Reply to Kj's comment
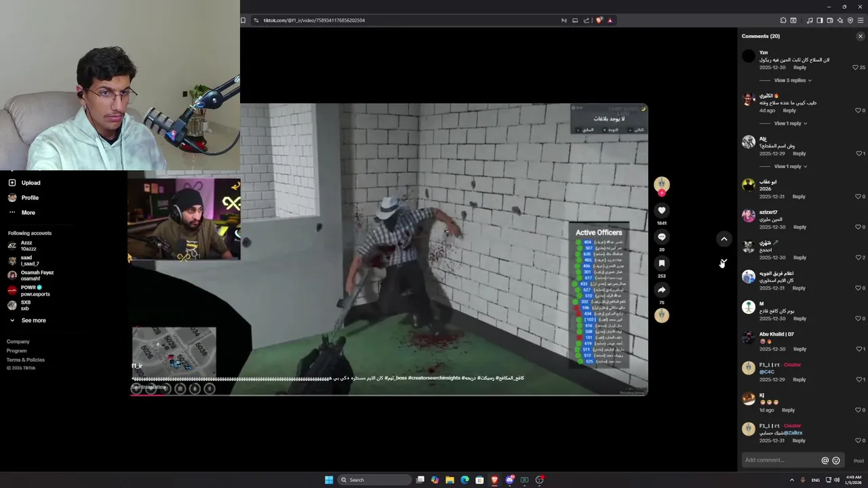 tap(788, 410)
